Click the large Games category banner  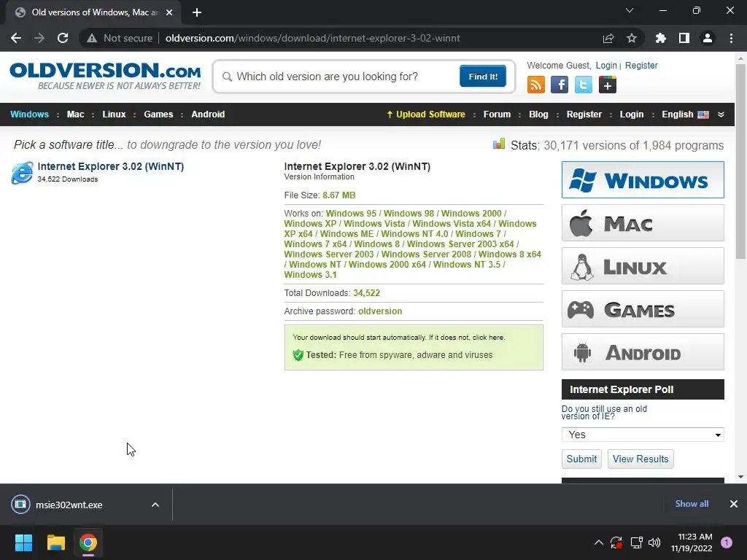(643, 309)
